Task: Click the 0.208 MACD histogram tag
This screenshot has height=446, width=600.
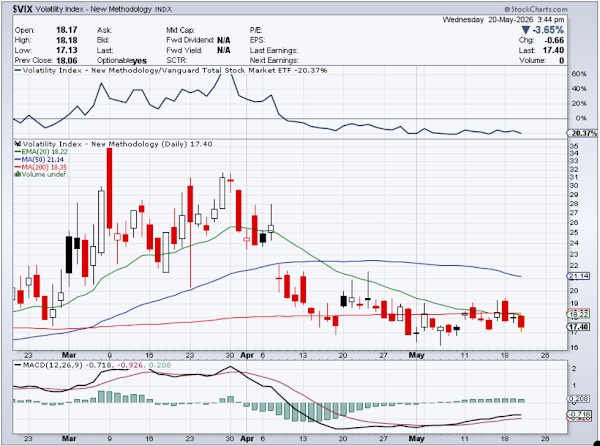Action: click(578, 399)
